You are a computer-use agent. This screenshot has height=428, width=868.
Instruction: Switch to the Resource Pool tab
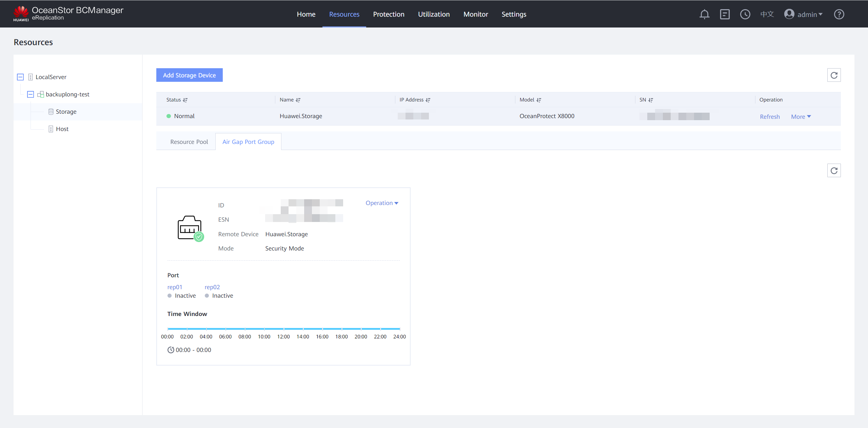[189, 142]
